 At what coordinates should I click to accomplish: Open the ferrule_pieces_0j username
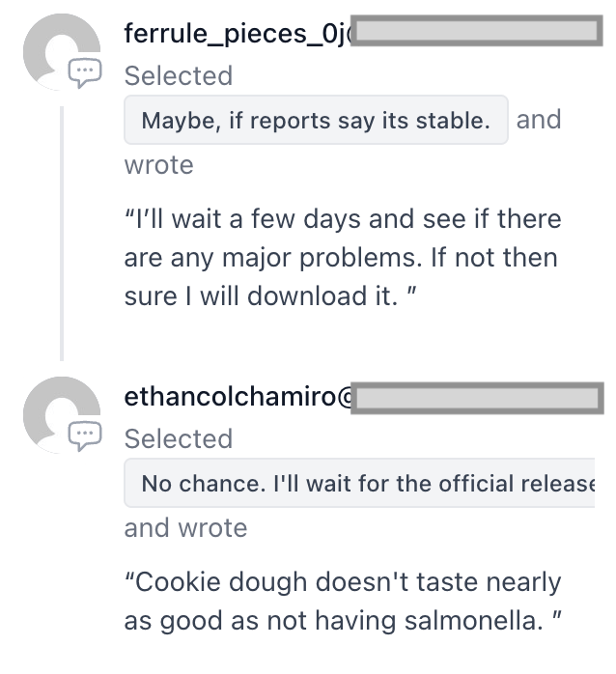click(238, 33)
